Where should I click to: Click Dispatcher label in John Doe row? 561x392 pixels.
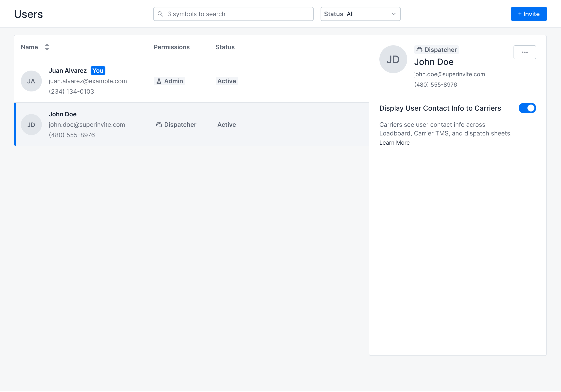(x=180, y=125)
